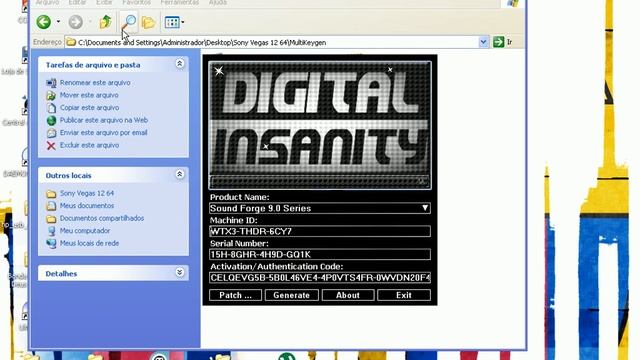Click the green Back arrow button
This screenshot has width=640, height=360.
click(x=44, y=22)
